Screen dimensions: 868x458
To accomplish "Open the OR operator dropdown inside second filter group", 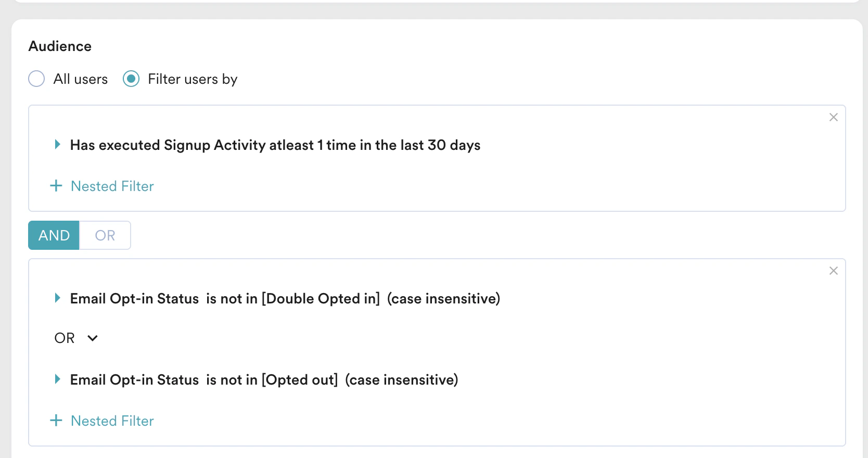I will (93, 338).
